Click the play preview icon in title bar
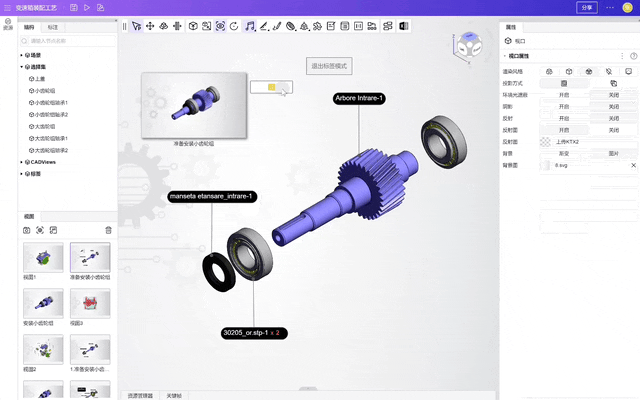This screenshot has height=400, width=640. coord(87,7)
